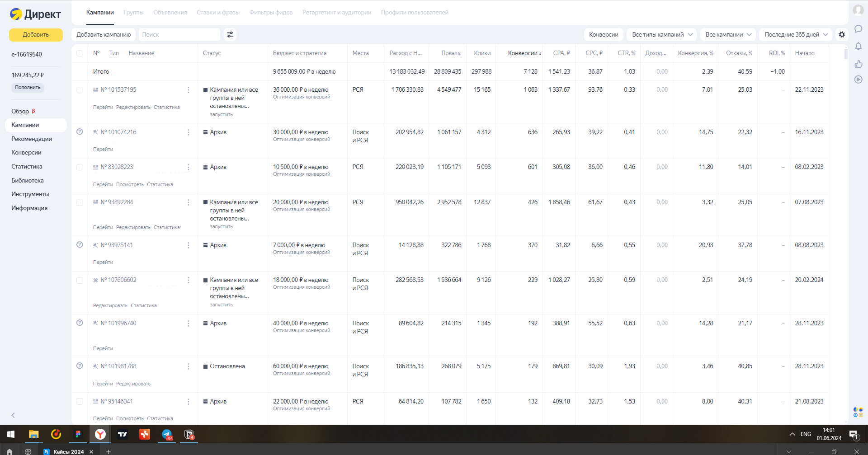Open the three-dot menu for campaign 83028223
The image size is (868, 455).
pyautogui.click(x=189, y=167)
